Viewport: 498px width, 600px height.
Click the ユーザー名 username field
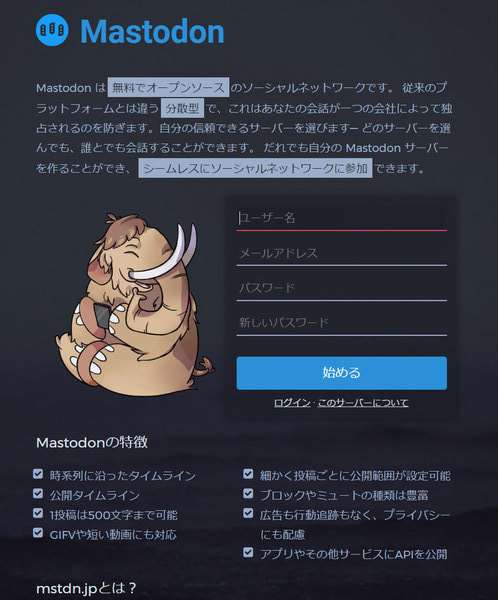coord(341,218)
